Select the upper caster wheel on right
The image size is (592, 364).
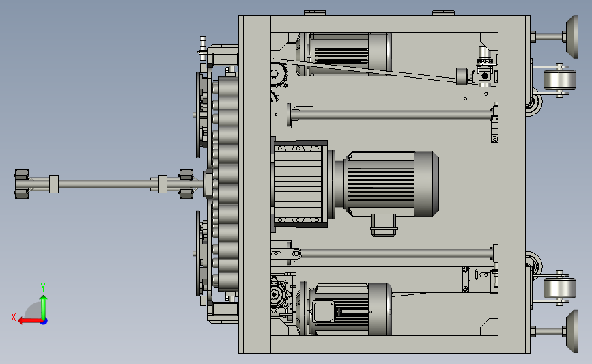(559, 80)
